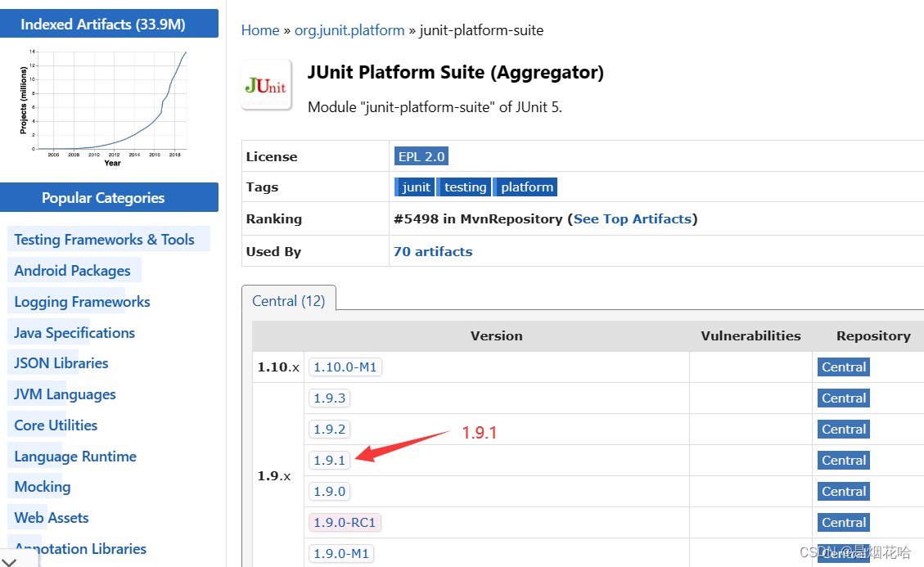Click the 1.10.x version group label
The height and width of the screenshot is (567, 924).
(x=278, y=367)
